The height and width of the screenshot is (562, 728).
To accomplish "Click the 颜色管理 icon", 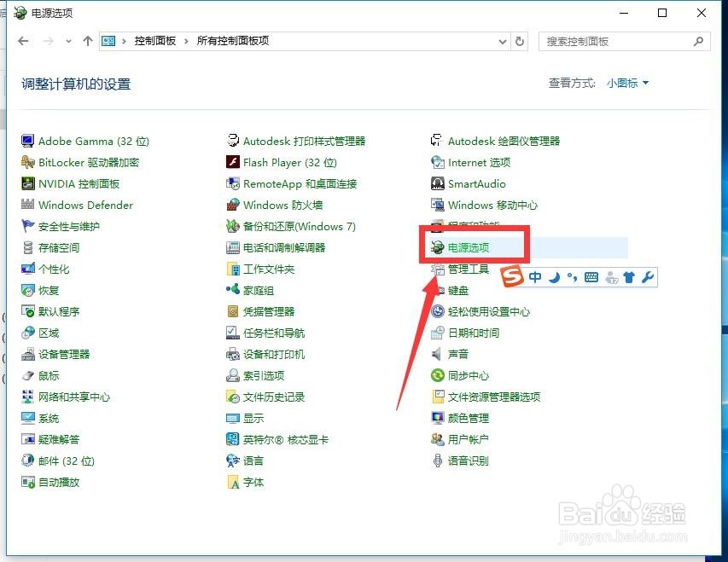I will pyautogui.click(x=437, y=418).
